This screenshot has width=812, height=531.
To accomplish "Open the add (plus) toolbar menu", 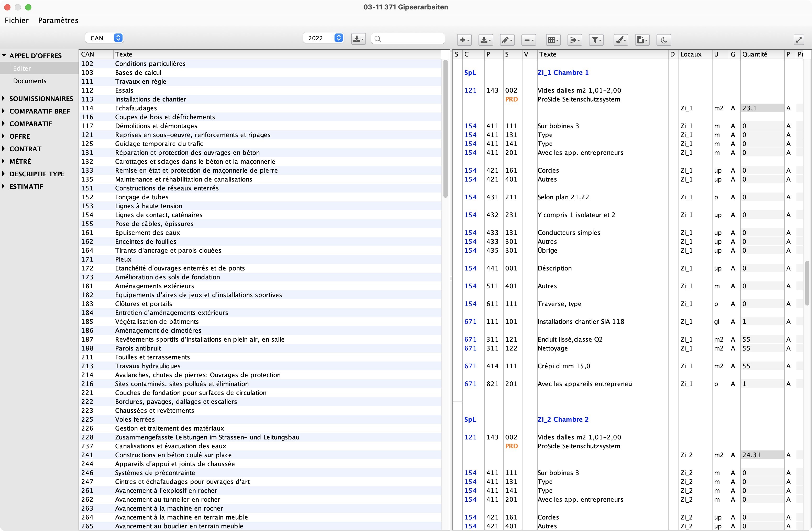I will coord(464,40).
